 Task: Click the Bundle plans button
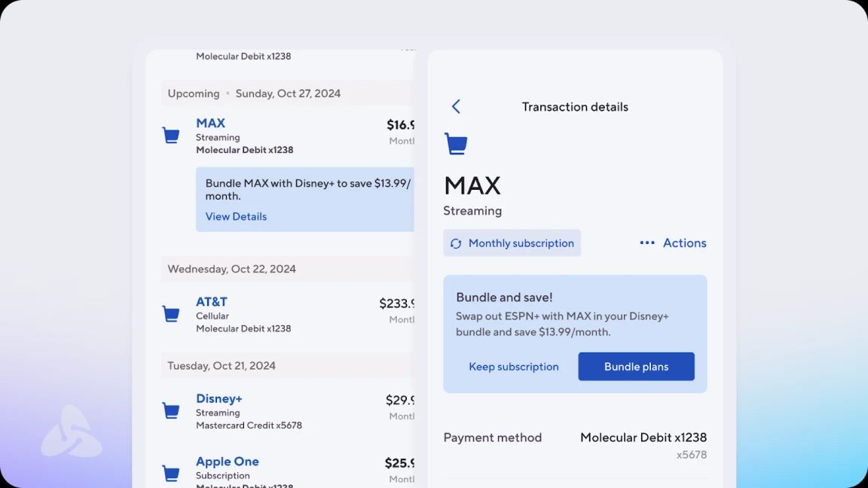[x=636, y=366]
